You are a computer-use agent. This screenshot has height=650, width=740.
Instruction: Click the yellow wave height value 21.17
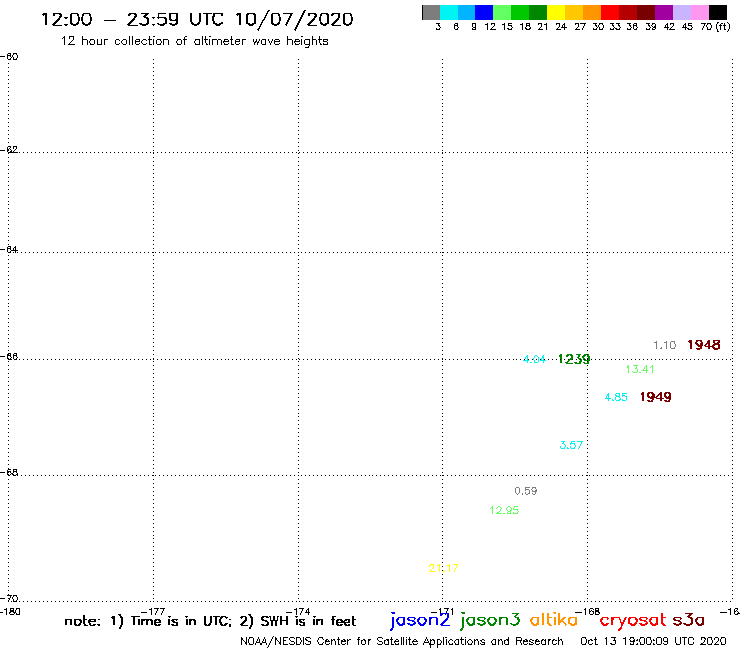click(443, 568)
